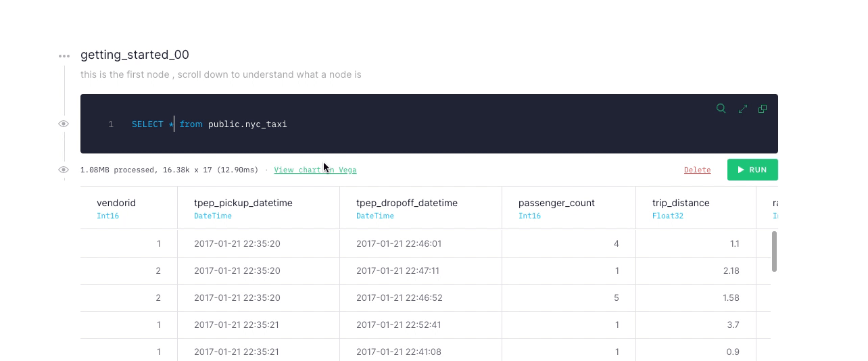Place cursor in the SQL query line
The height and width of the screenshot is (361, 868).
210,124
